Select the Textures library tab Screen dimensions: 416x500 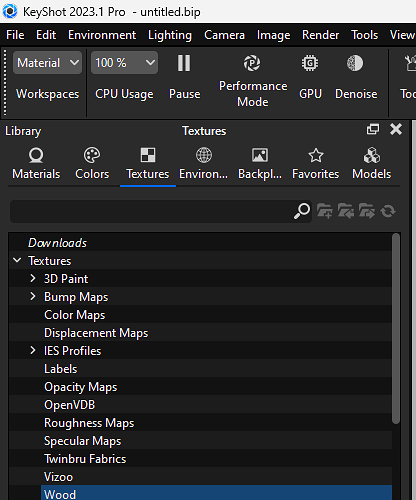click(148, 164)
